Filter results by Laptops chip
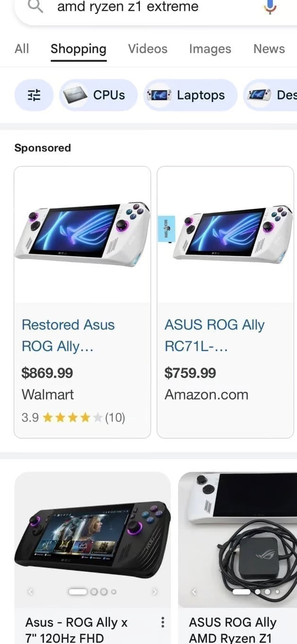This screenshot has height=644, width=297. point(190,95)
